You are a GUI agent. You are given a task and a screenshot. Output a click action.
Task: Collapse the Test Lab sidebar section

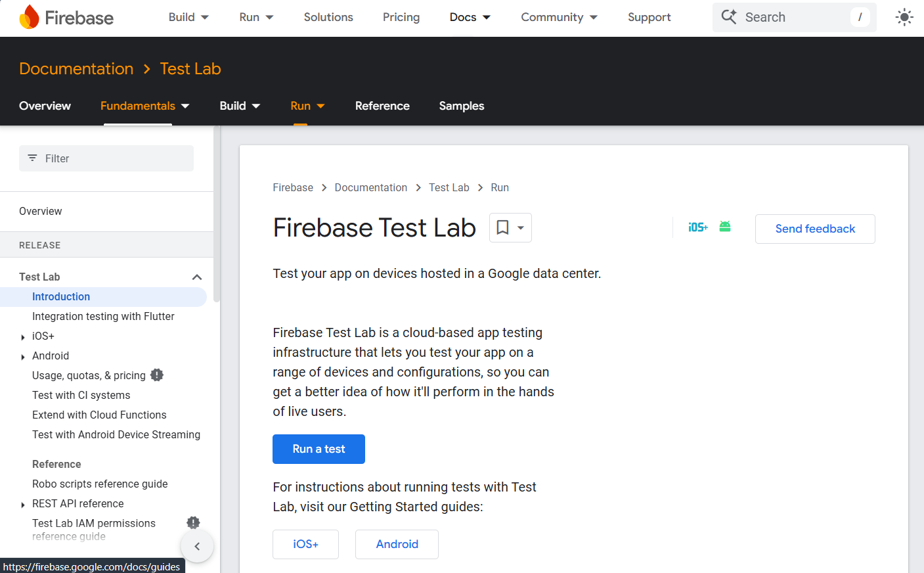(x=196, y=277)
